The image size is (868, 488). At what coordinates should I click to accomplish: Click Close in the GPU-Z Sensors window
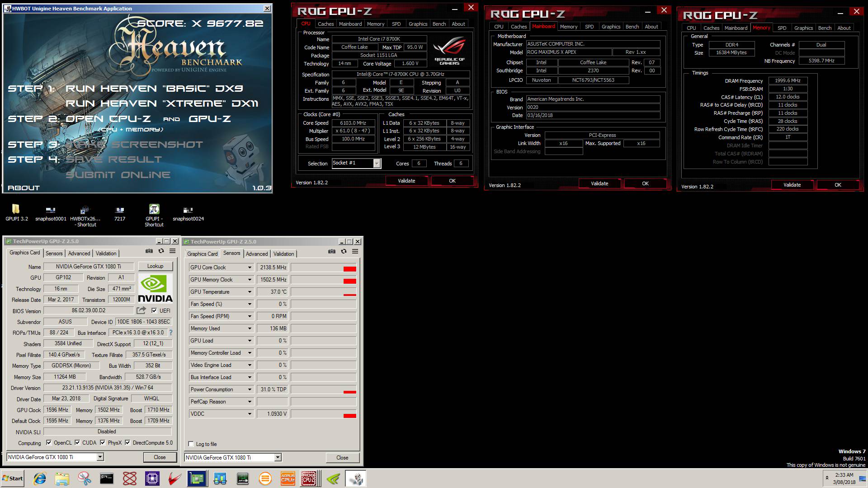[342, 458]
